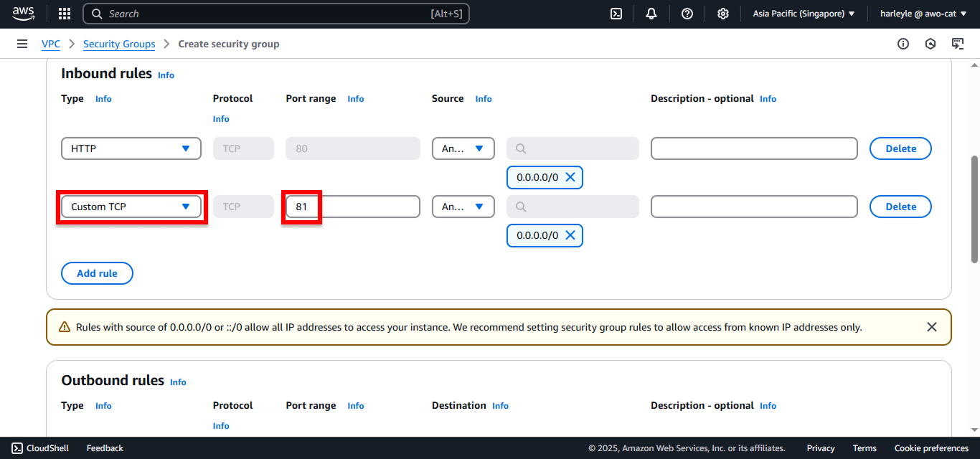Open the info panel icon at right
980x459 pixels.
coord(903,44)
